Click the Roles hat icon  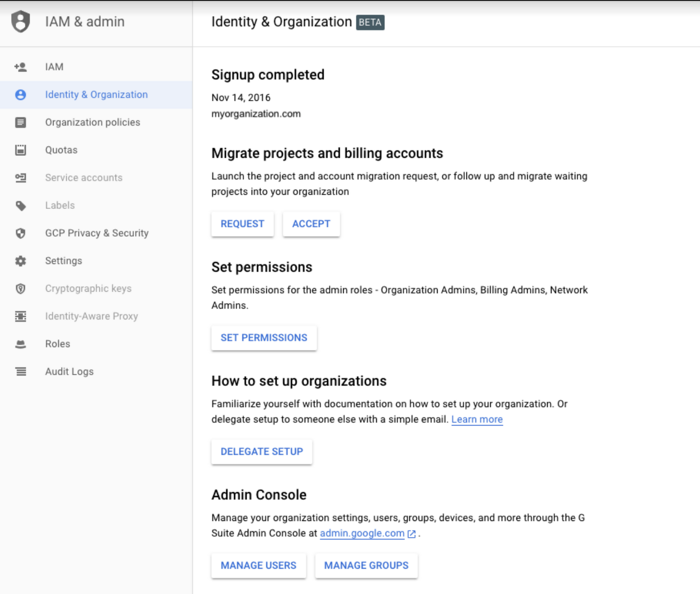(21, 344)
